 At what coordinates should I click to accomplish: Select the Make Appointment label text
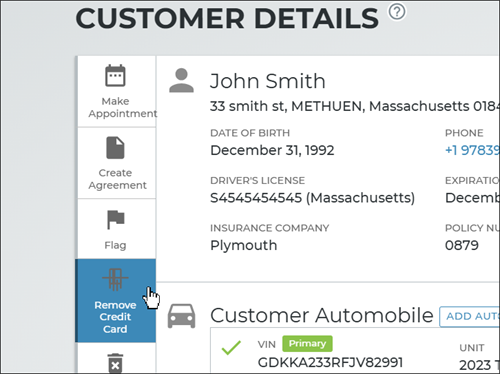(122, 107)
